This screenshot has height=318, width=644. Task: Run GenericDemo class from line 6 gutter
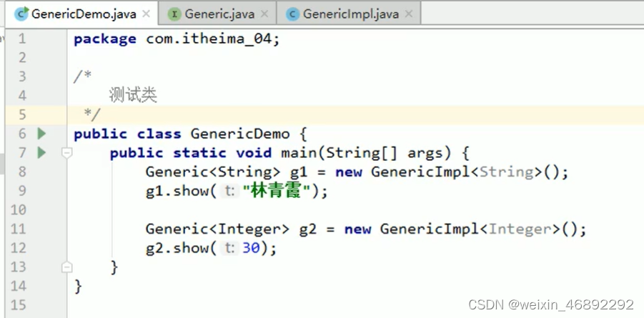click(41, 134)
